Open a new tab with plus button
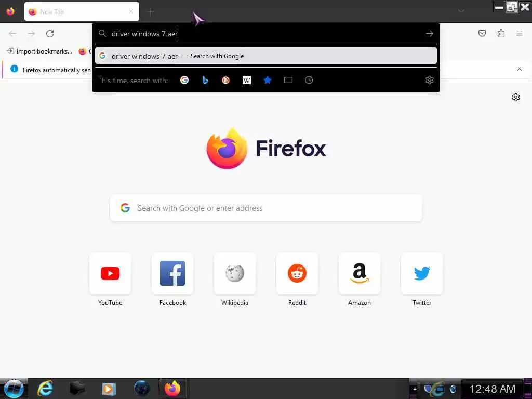532x399 pixels. tap(150, 12)
